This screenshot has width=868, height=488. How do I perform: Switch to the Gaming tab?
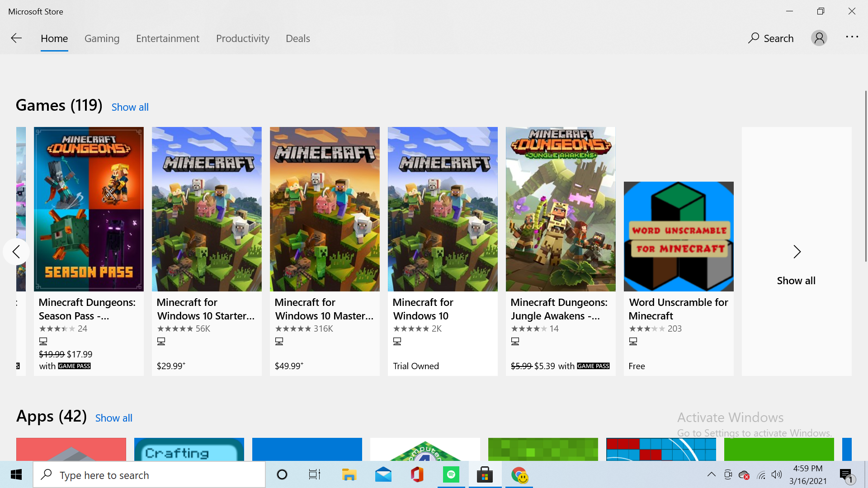pyautogui.click(x=102, y=38)
